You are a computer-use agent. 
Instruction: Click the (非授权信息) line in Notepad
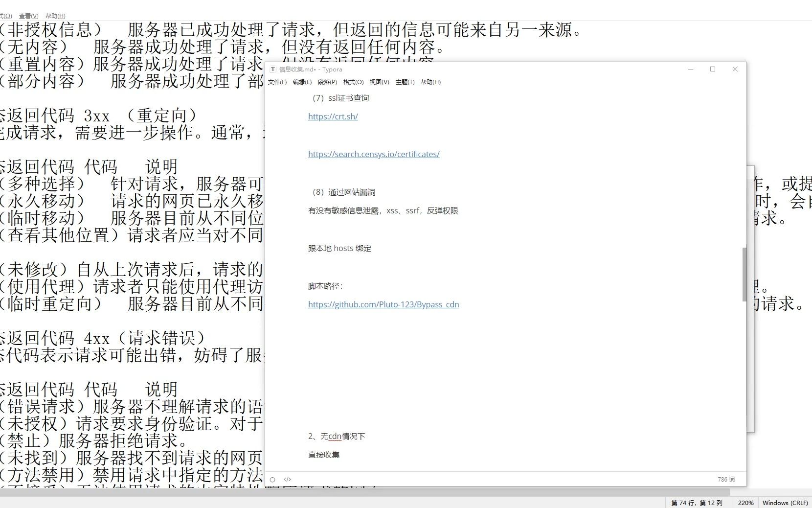point(292,30)
